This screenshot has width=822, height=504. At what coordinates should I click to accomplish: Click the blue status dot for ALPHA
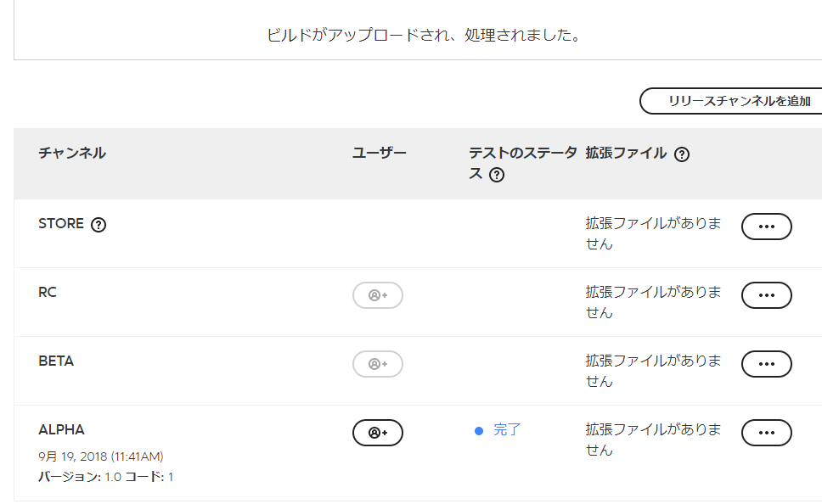pos(479,431)
